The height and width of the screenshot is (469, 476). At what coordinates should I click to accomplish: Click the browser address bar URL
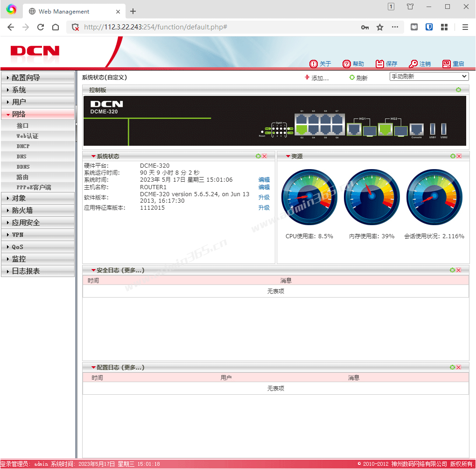click(x=155, y=27)
